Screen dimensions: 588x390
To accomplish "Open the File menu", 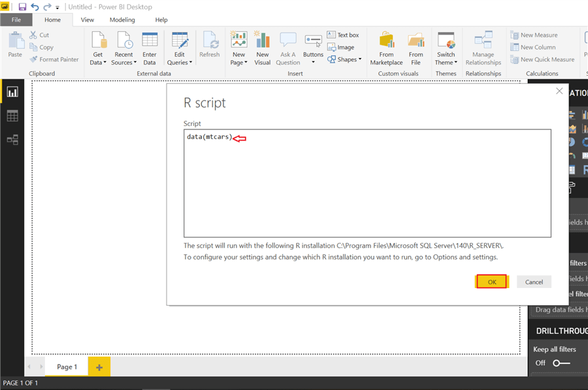I will point(16,20).
